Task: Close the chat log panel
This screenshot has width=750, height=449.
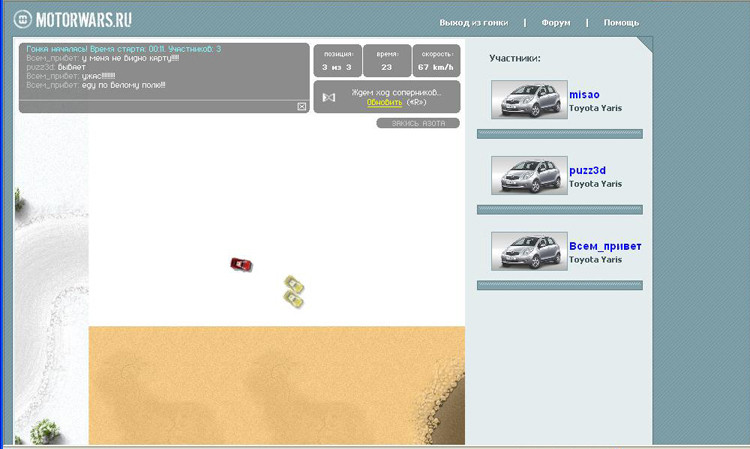Action: (x=301, y=106)
